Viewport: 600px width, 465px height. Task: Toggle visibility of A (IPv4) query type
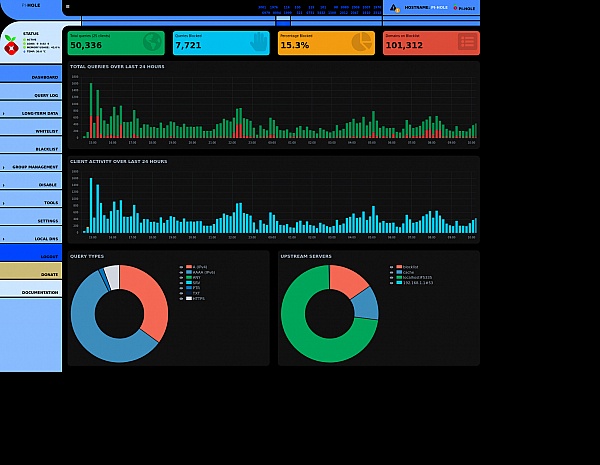point(181,267)
